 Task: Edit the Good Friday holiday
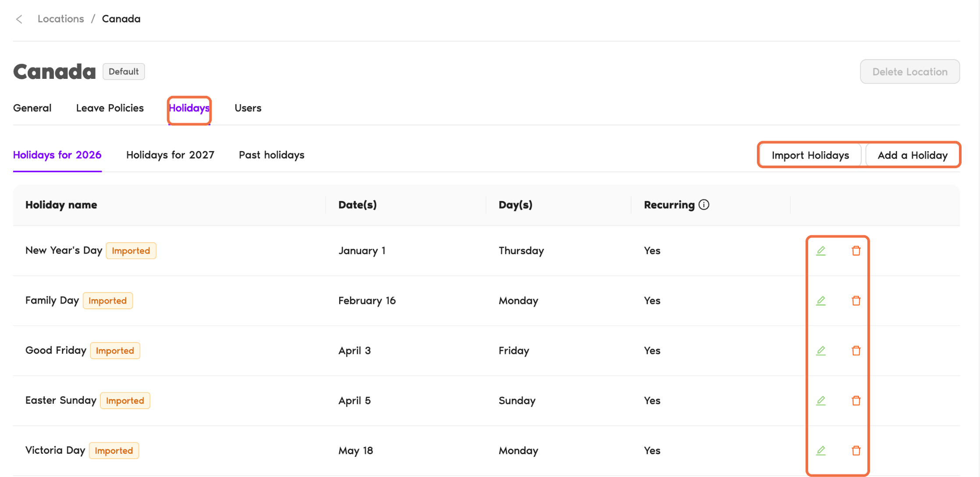click(821, 350)
